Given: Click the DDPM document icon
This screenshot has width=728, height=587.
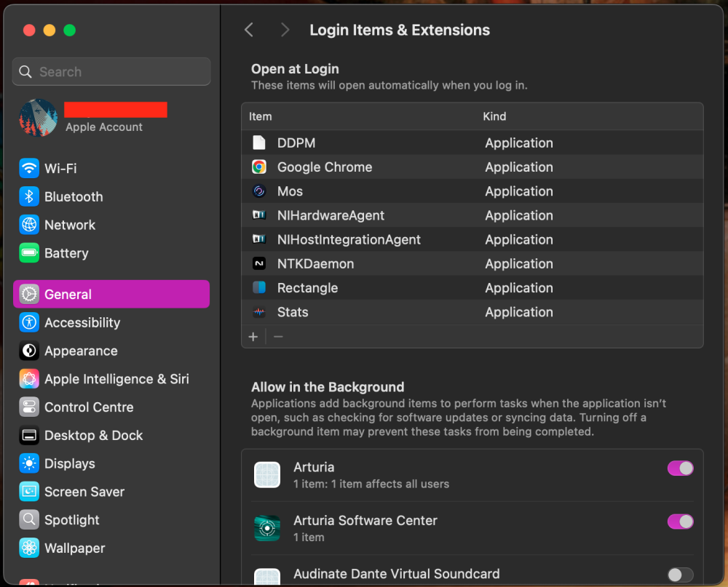Looking at the screenshot, I should coord(259,143).
